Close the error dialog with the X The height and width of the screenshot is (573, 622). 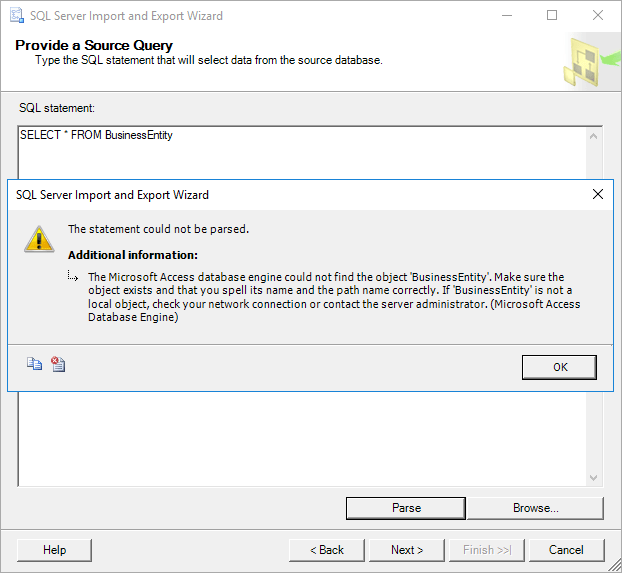coord(598,194)
